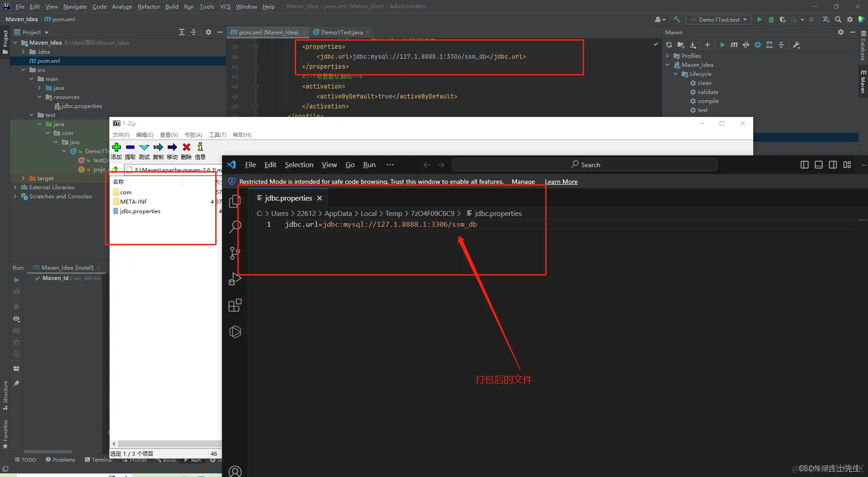Open Source Control in VS Code activity bar
The image size is (868, 477).
pos(235,253)
